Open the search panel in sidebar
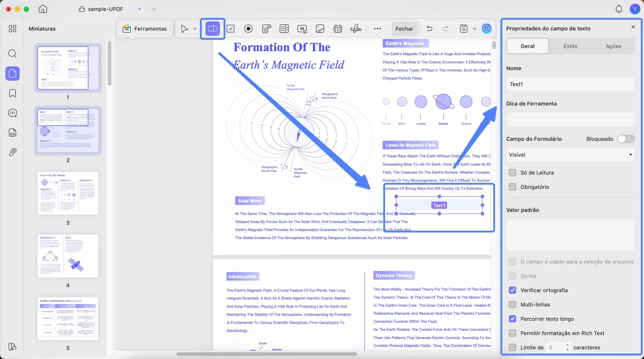Viewport: 644px width, 359px height. tap(12, 54)
